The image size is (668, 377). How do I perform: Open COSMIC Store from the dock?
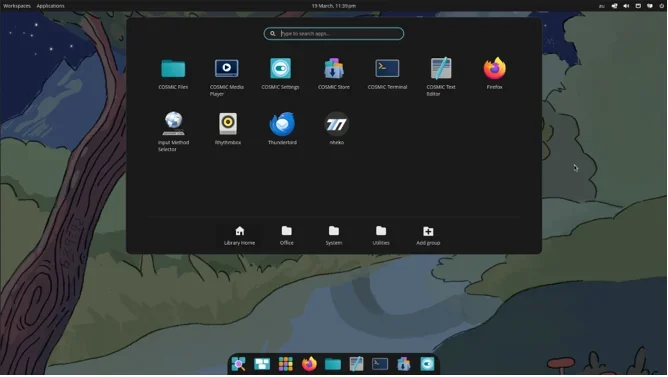point(403,364)
